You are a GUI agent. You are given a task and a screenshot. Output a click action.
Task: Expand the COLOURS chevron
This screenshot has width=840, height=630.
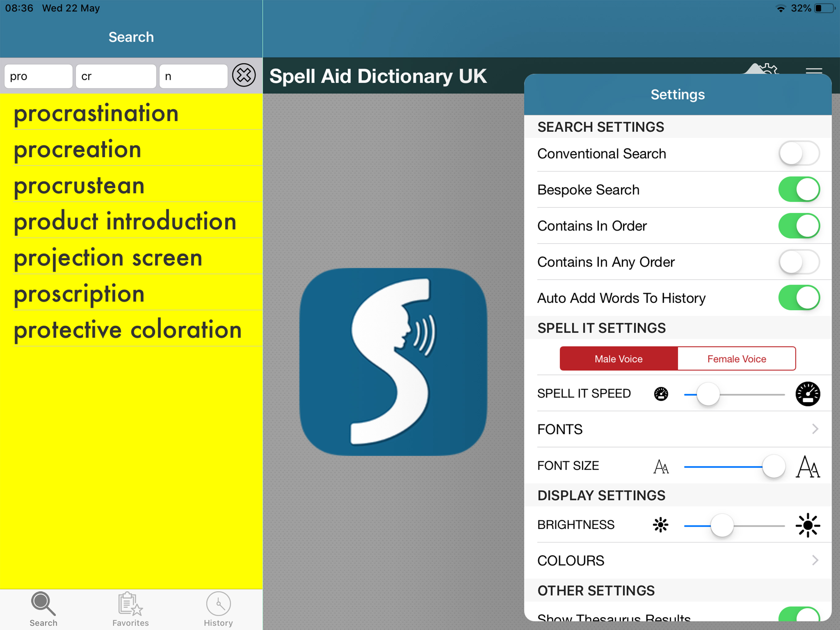(x=815, y=560)
